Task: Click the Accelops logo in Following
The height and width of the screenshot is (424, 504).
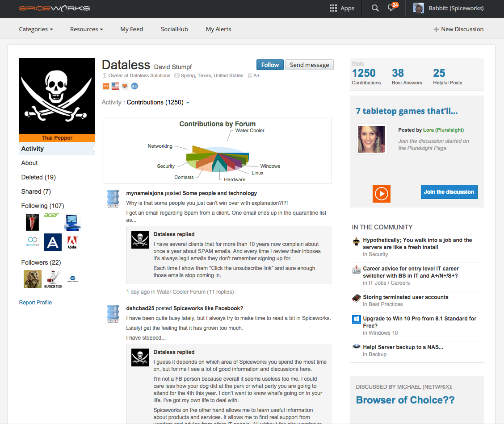Action: click(33, 241)
